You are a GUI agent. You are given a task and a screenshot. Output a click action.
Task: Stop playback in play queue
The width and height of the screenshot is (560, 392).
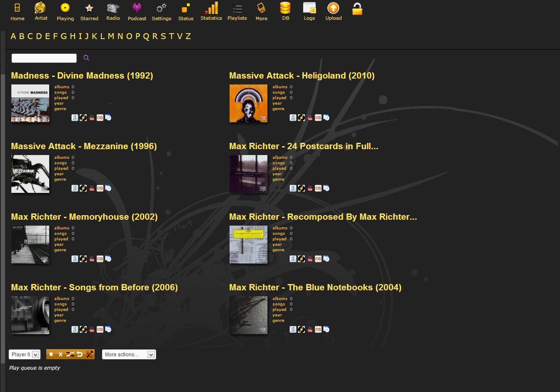(51, 354)
